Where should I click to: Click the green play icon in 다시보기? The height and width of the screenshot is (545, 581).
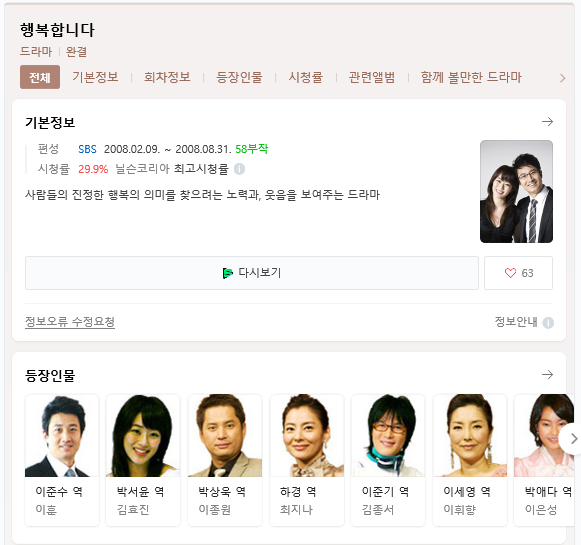click(x=227, y=273)
